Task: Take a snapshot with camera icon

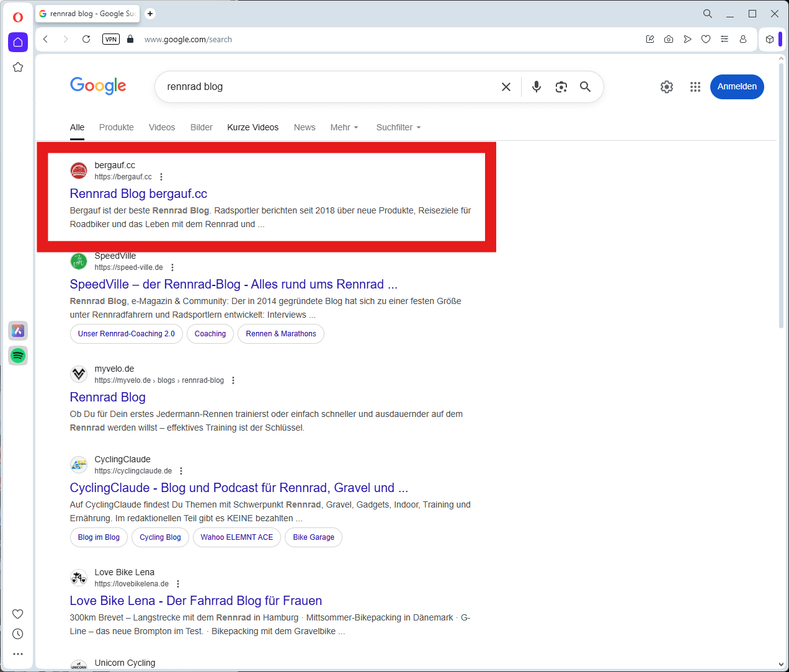Action: tap(668, 39)
